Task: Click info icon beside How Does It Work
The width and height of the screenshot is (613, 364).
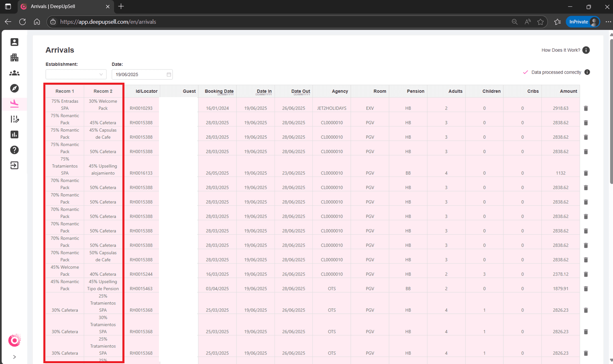Action: coord(586,50)
